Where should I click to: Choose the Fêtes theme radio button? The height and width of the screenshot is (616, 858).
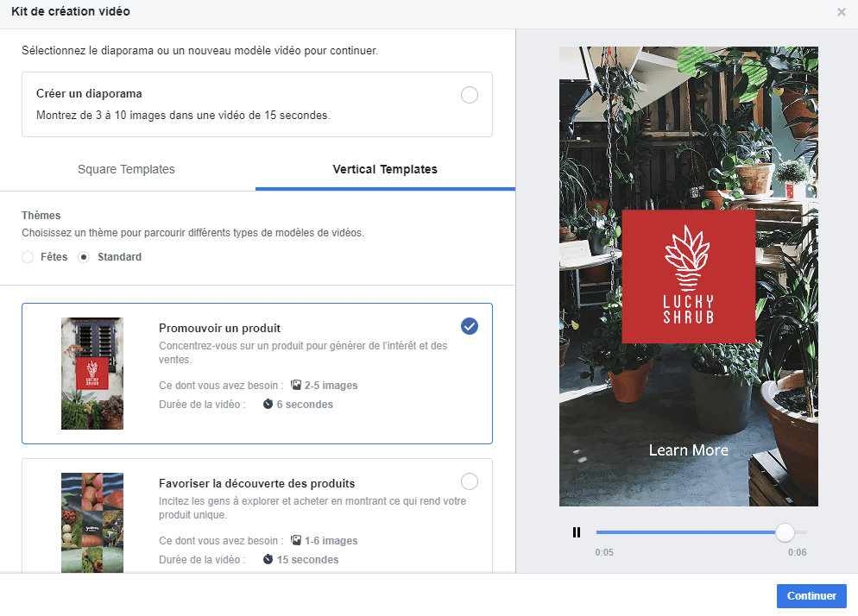click(28, 257)
